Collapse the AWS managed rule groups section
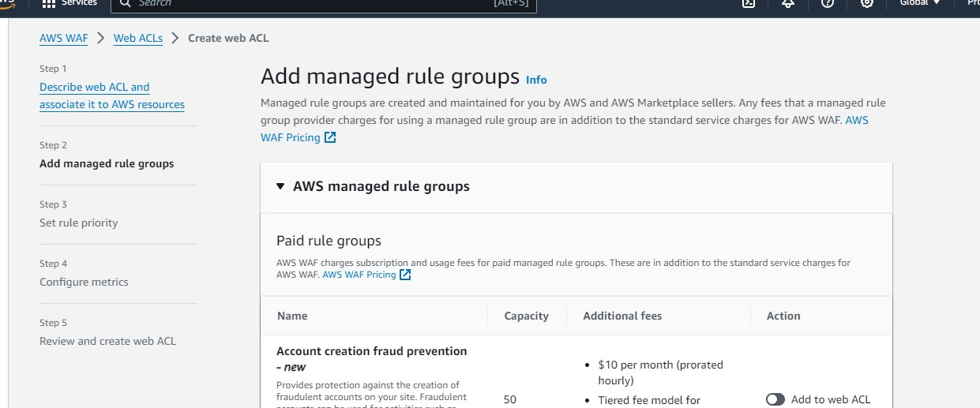Viewport: 980px width, 408px height. [x=280, y=187]
